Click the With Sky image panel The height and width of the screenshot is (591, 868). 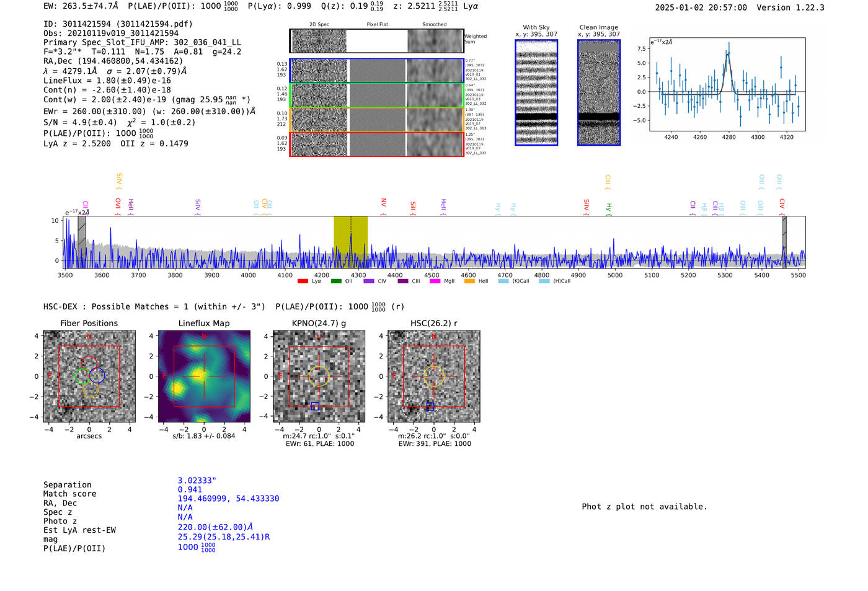(x=536, y=92)
